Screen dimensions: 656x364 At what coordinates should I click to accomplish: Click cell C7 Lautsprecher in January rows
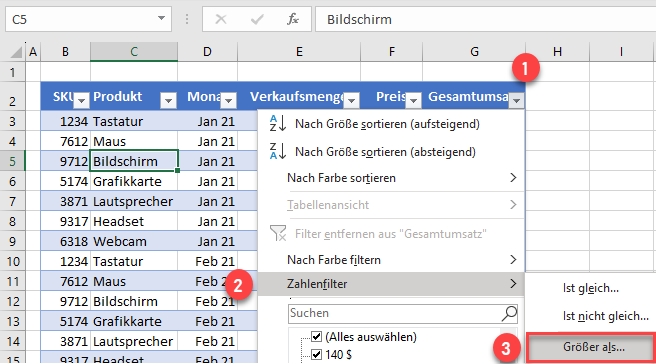[134, 201]
